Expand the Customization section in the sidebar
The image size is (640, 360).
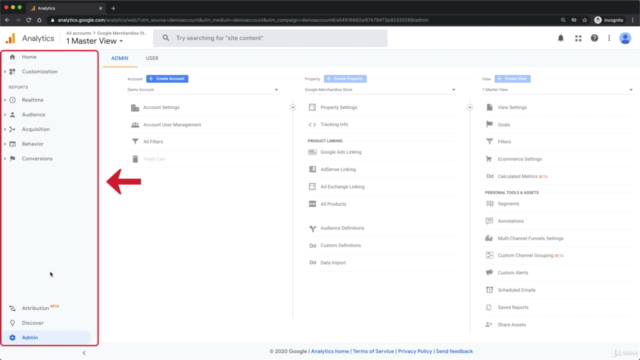(5, 71)
